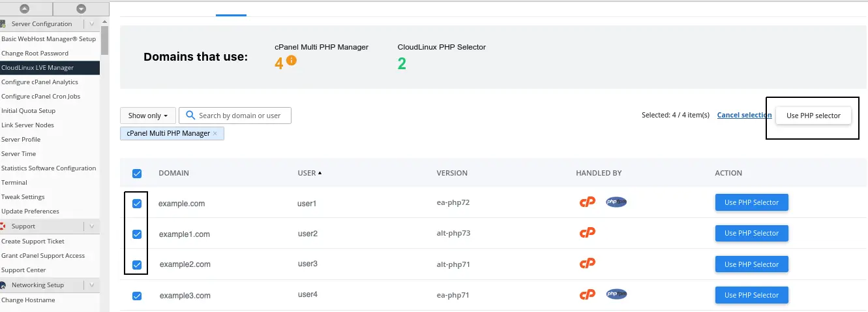Click the USER column header
This screenshot has height=312, width=868.
click(x=307, y=173)
